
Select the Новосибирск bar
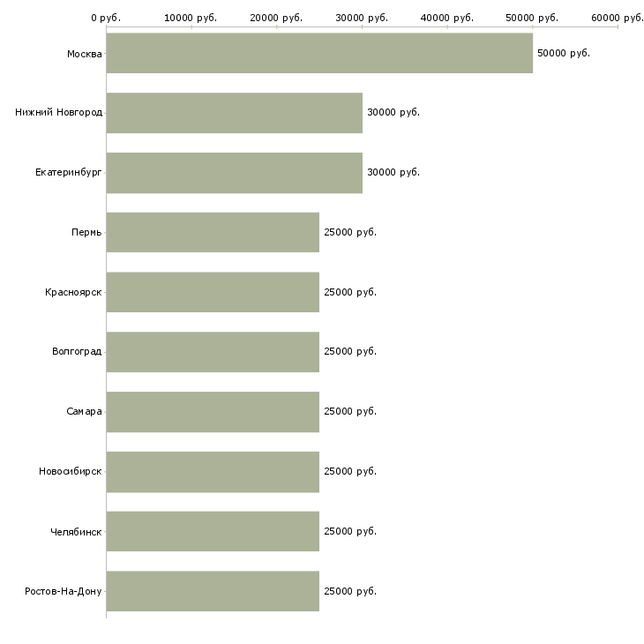click(213, 472)
